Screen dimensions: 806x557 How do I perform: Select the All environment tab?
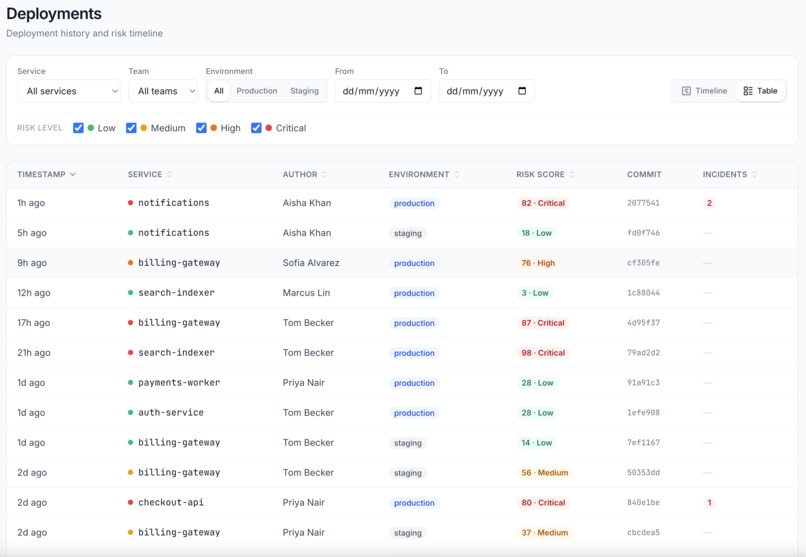tap(218, 91)
